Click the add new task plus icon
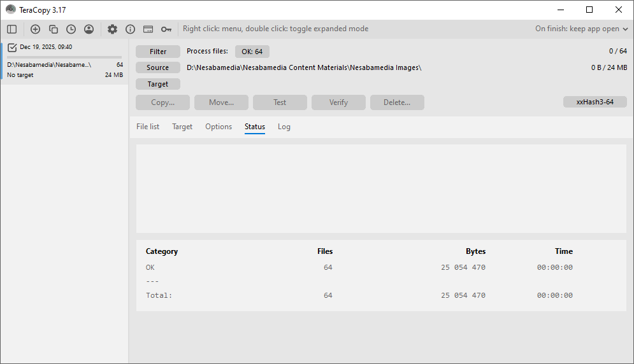 coord(35,29)
